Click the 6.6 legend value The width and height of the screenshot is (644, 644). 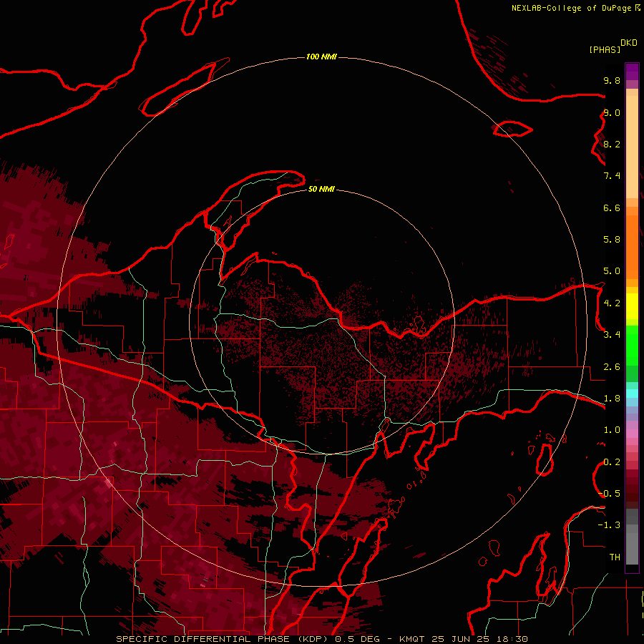[x=612, y=208]
